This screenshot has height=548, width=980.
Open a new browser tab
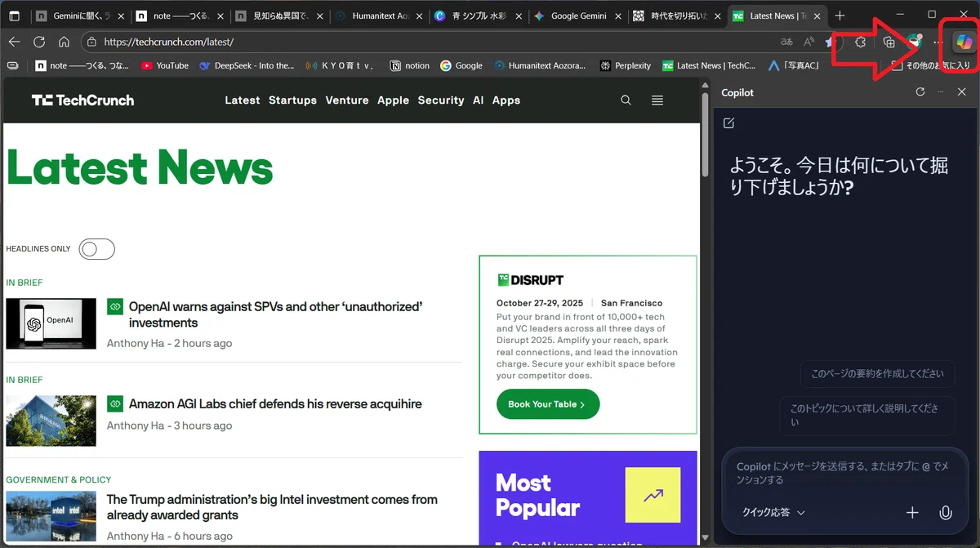click(x=840, y=16)
